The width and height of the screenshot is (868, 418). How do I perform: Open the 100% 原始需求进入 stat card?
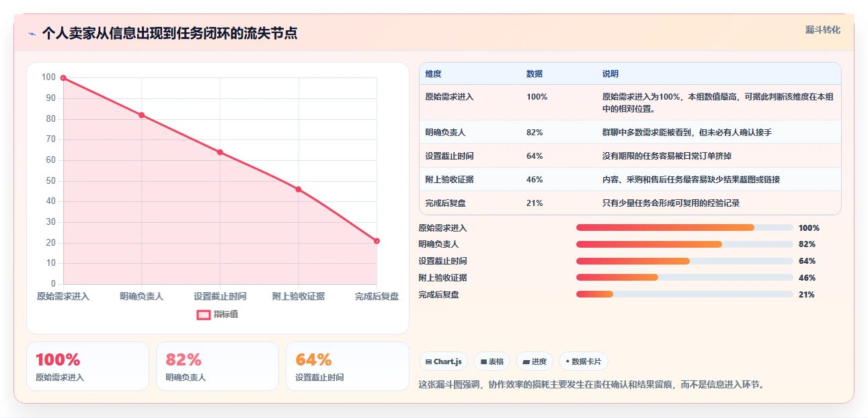pyautogui.click(x=87, y=366)
